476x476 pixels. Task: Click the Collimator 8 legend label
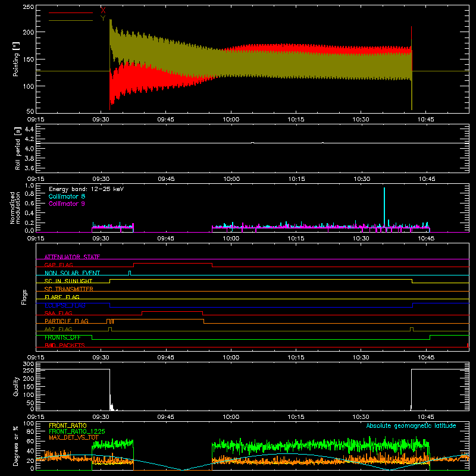[x=67, y=196]
